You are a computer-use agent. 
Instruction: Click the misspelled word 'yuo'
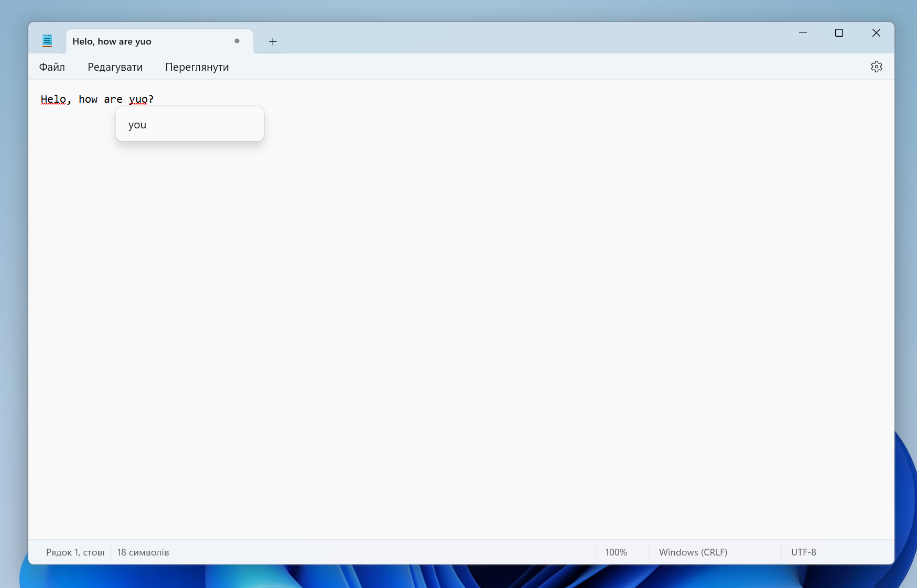[x=138, y=99]
